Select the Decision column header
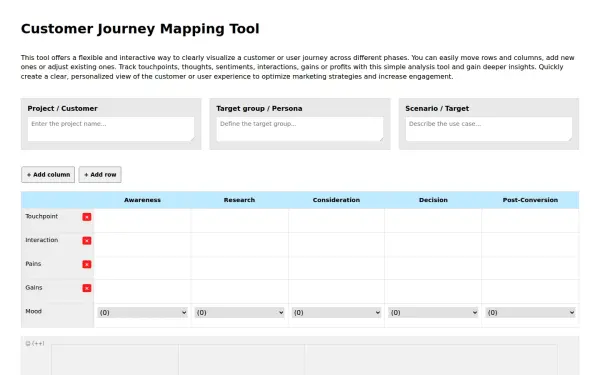This screenshot has width=600, height=375. (x=433, y=200)
